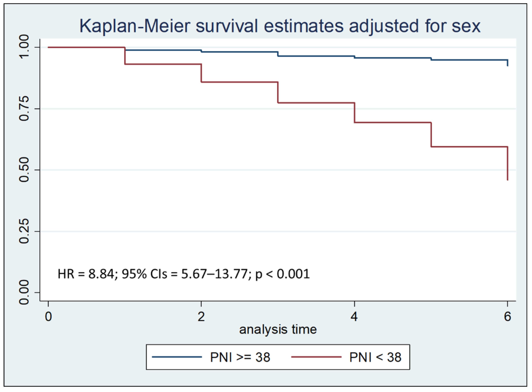
Task: Click the HR and confidence interval annotation
Action: pyautogui.click(x=184, y=274)
